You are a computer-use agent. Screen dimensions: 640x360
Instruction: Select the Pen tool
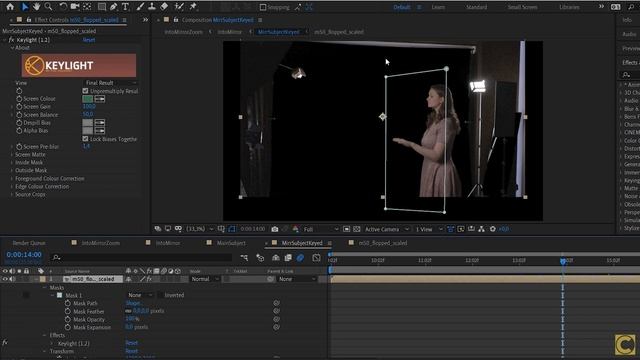pyautogui.click(x=113, y=7)
